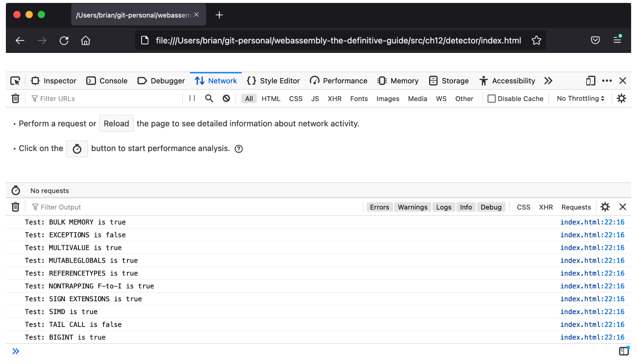637x364 pixels.
Task: Filter requests by Media
Action: [x=418, y=99]
